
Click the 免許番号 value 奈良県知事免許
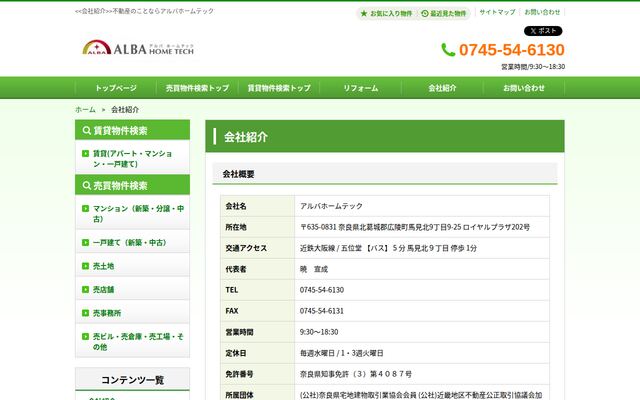(x=356, y=374)
